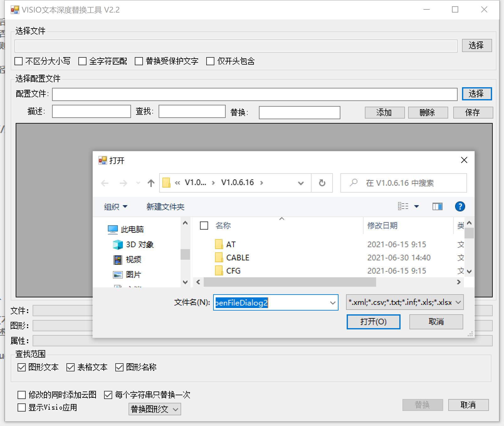The width and height of the screenshot is (504, 426).
Task: Go up one folder level
Action: tap(151, 183)
